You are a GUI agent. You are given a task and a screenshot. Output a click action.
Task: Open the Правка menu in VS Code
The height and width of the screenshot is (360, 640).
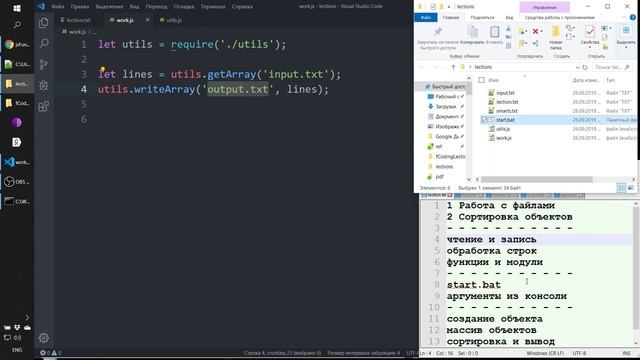(80, 7)
